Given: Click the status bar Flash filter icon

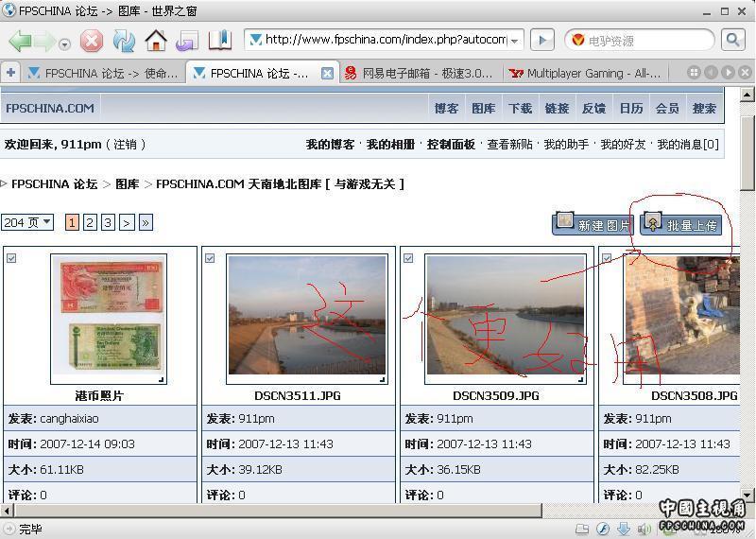Looking at the screenshot, I should 603,529.
